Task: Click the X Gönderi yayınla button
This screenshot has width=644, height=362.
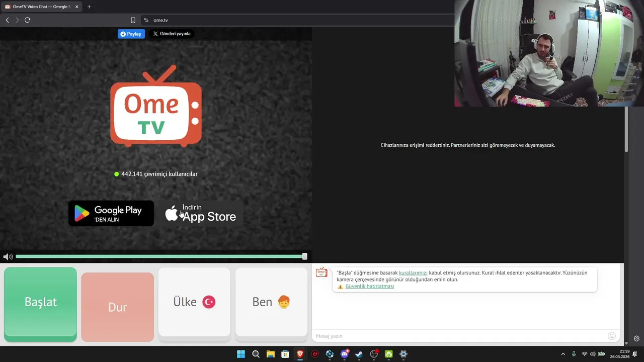Action: (172, 34)
